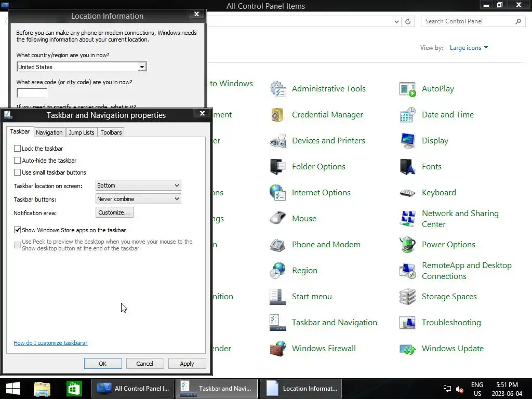Click Cancel in Taskbar properties
Image resolution: width=532 pixels, height=399 pixels.
(x=145, y=363)
